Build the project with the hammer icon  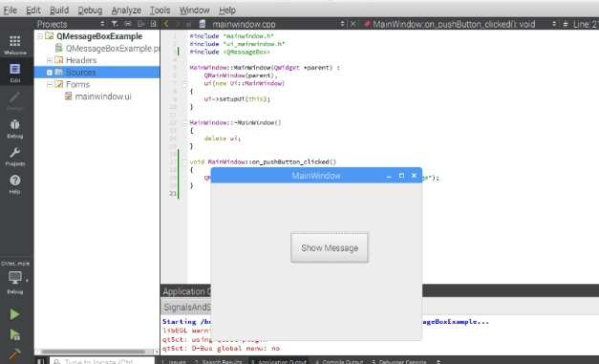pyautogui.click(x=14, y=353)
